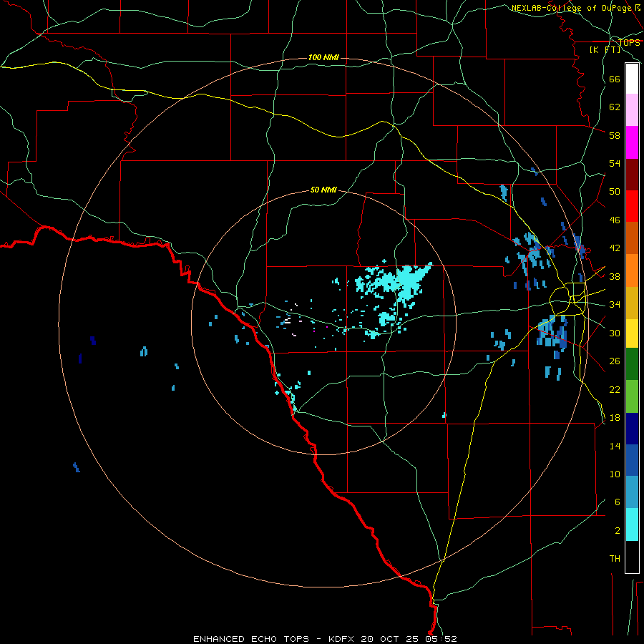Image resolution: width=644 pixels, height=644 pixels.
Task: Click the yellow 30-34 kft legend swatch
Action: (632, 333)
